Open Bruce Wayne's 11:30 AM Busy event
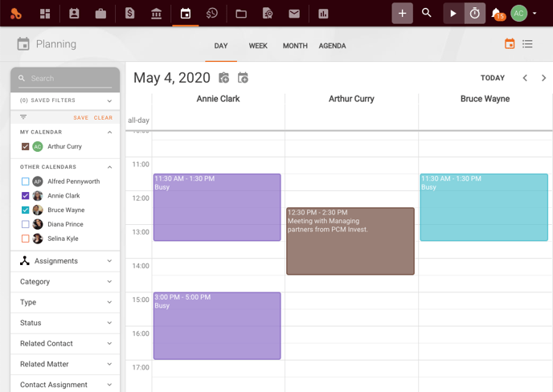Viewport: 553px width, 392px height. (484, 207)
